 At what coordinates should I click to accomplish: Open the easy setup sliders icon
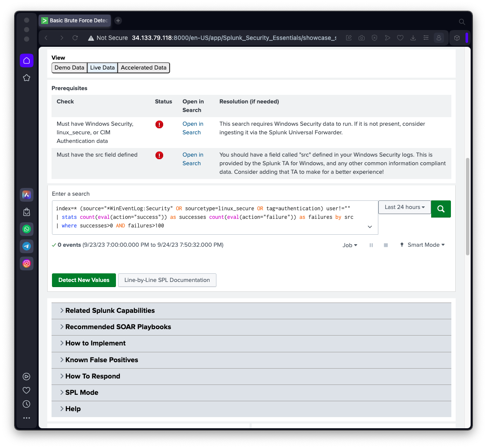(426, 38)
